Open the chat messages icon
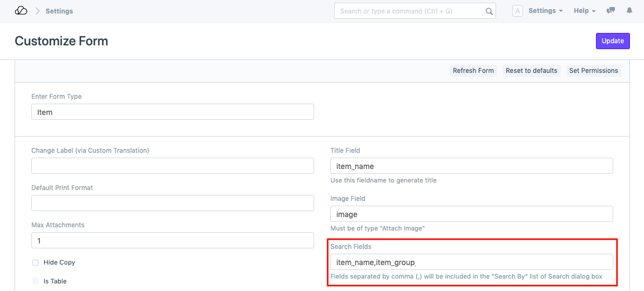This screenshot has width=644, height=291. pyautogui.click(x=611, y=11)
